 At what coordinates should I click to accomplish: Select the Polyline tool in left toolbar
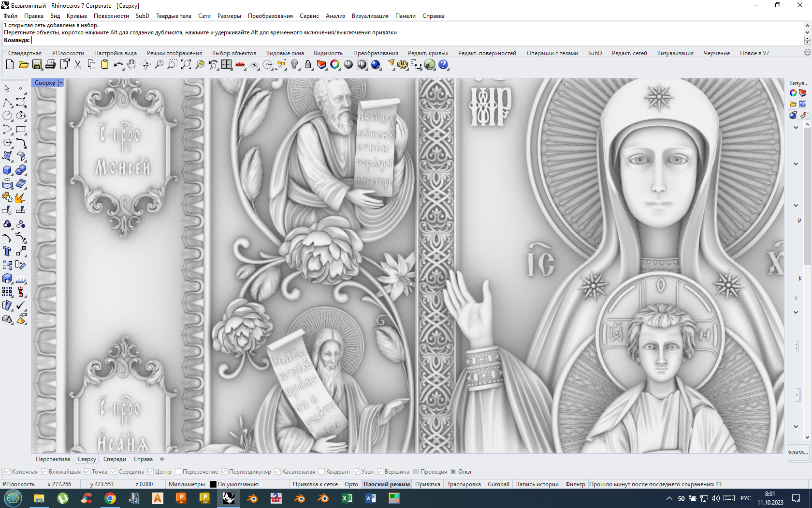click(7, 102)
